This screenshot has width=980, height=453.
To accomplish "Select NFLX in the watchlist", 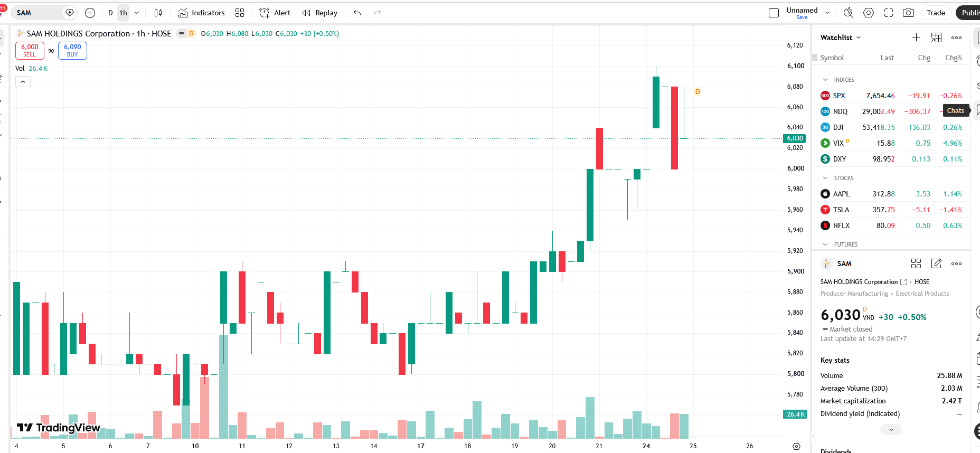I will [891, 225].
